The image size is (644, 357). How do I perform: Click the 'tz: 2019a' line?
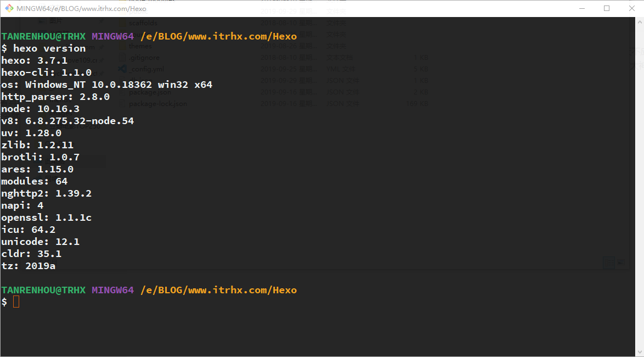(29, 266)
